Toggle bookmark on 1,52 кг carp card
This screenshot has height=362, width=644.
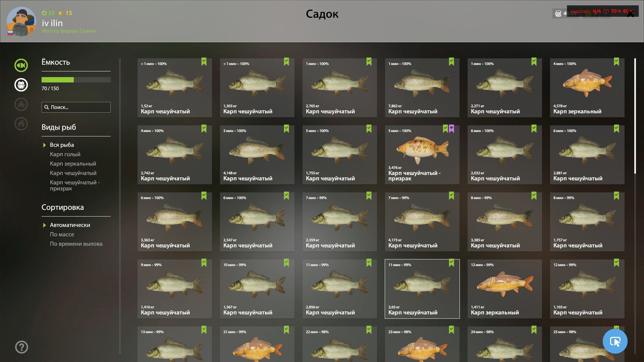(204, 62)
